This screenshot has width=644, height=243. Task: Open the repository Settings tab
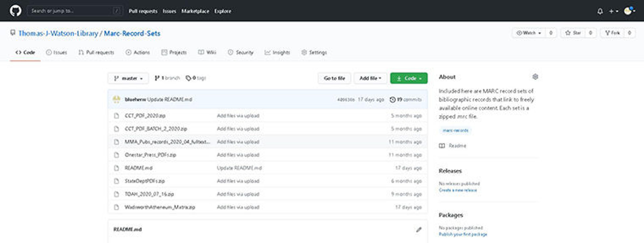pos(314,52)
